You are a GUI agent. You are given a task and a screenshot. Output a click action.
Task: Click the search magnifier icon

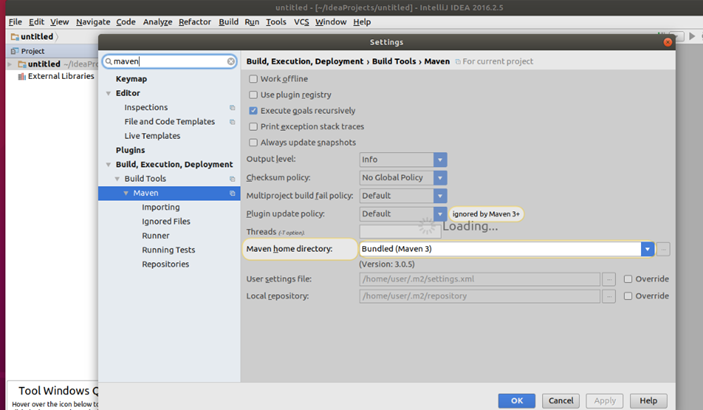pos(108,61)
